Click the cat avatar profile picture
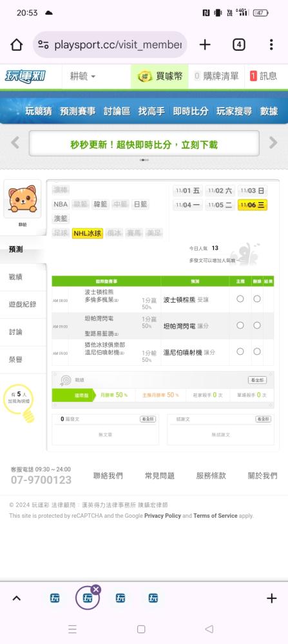Screen dimensions: 288x644 click(x=22, y=199)
